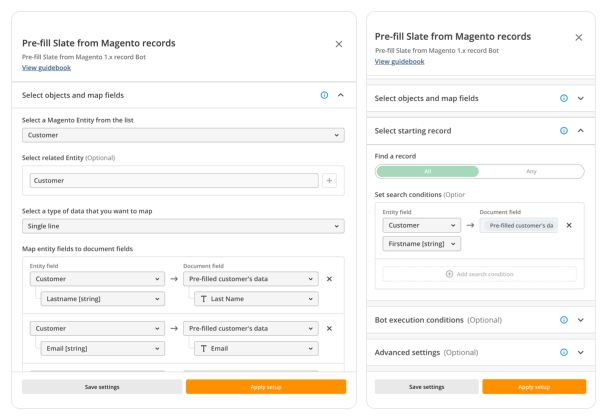This screenshot has height=420, width=608.
Task: Open the data type dropdown showing Single line
Action: (183, 226)
